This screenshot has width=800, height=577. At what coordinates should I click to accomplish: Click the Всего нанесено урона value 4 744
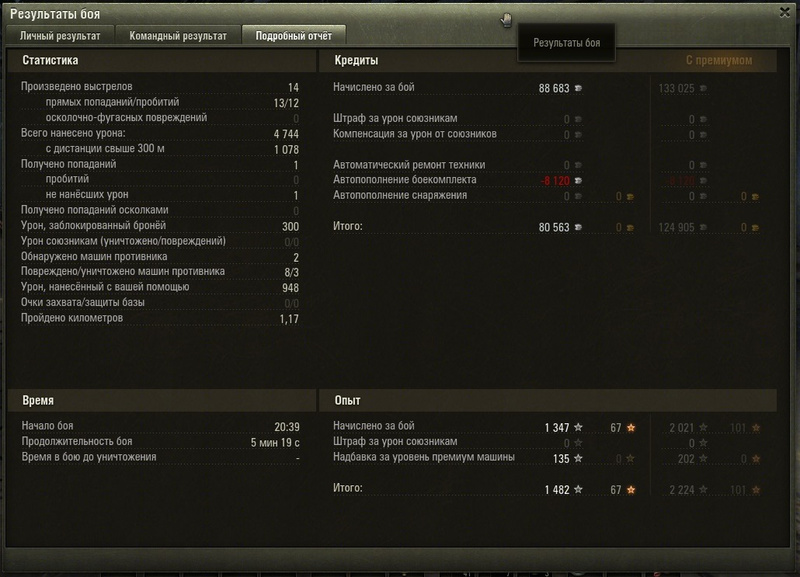point(286,134)
